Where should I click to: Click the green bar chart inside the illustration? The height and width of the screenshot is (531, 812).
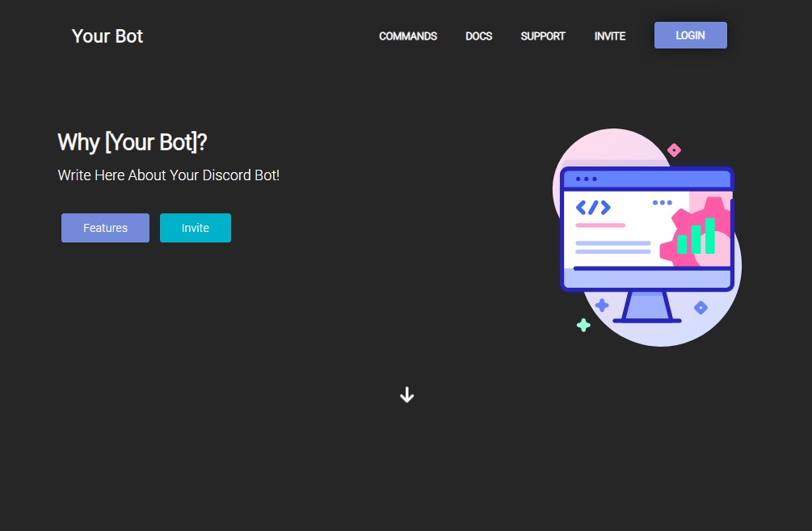coord(695,241)
